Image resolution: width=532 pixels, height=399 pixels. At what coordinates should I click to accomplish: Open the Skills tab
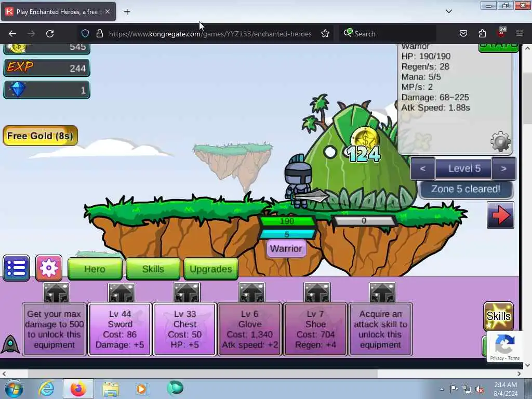(153, 269)
